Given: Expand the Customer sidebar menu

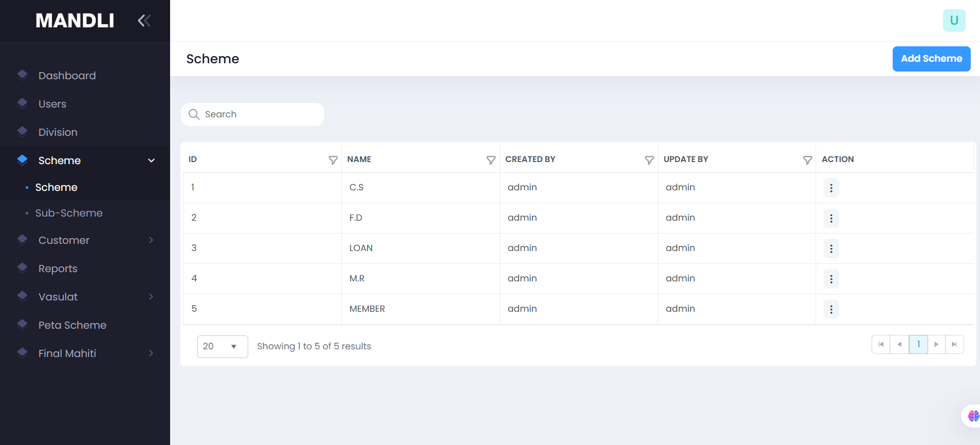Looking at the screenshot, I should 151,240.
